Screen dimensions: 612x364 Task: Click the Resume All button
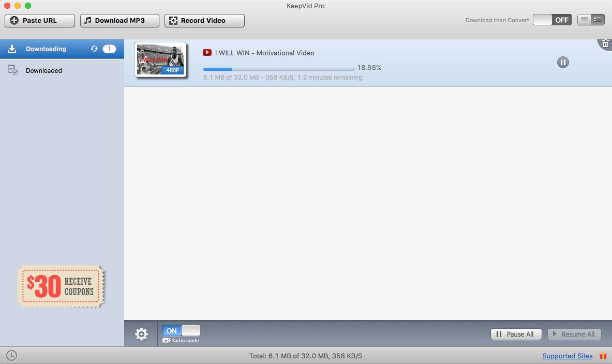(574, 335)
